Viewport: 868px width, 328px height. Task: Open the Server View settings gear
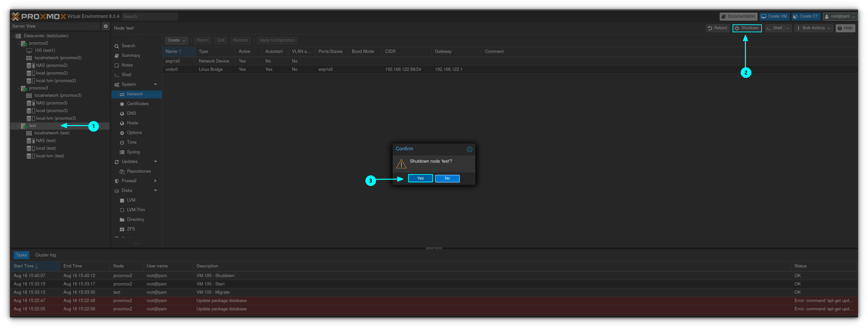click(x=105, y=26)
